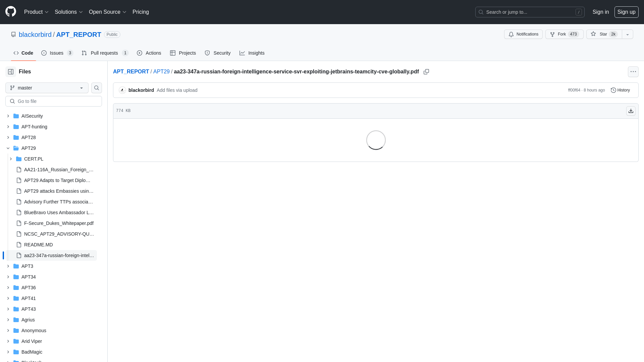
Task: Expand the Agrius folder
Action: (x=8, y=320)
